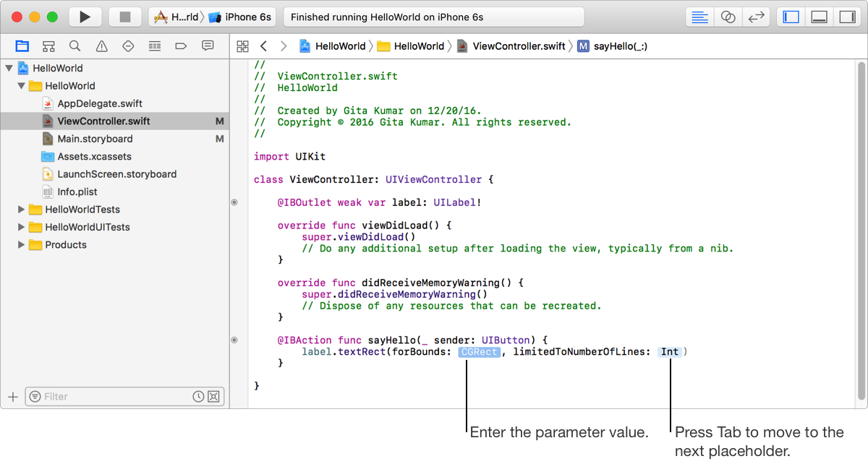Run the app with the Play button
This screenshot has height=464, width=868.
pos(85,17)
